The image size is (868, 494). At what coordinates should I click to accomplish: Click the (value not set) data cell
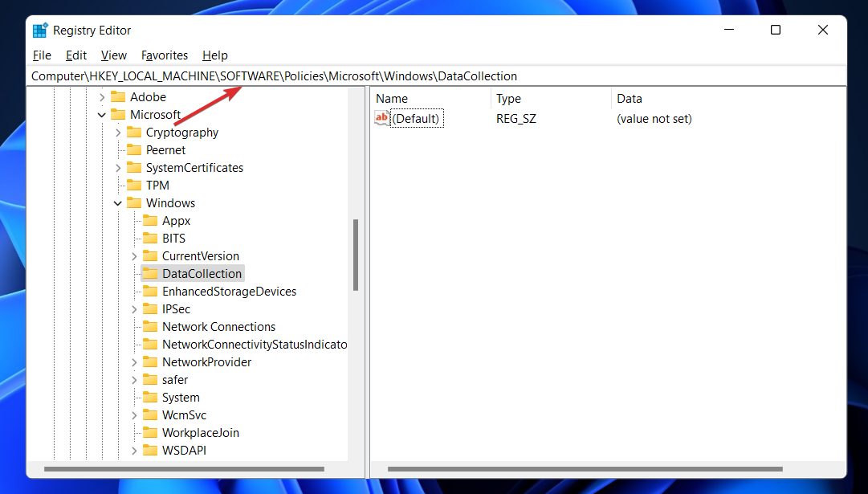(x=654, y=119)
